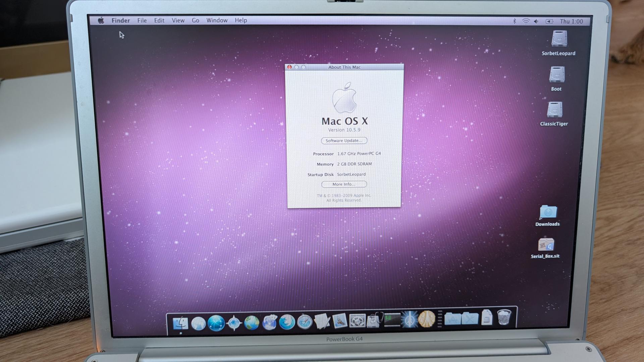
Task: Click the More Info... button
Action: 344,184
